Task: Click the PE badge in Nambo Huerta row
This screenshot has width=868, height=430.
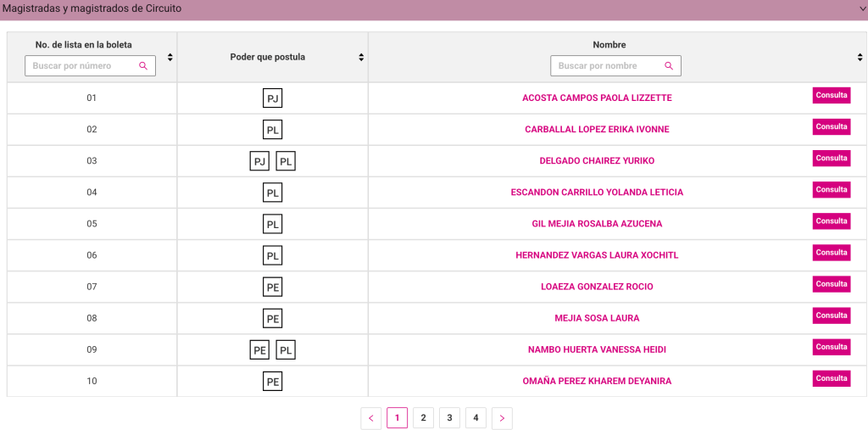Action: coord(259,349)
